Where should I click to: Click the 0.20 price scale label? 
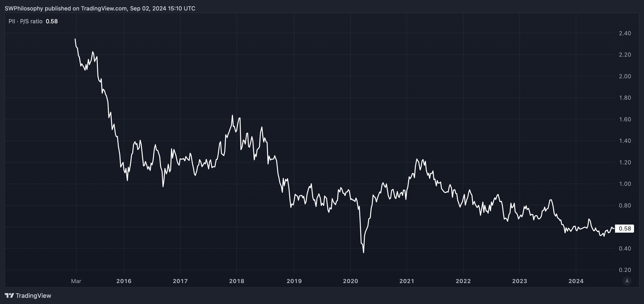pos(625,270)
